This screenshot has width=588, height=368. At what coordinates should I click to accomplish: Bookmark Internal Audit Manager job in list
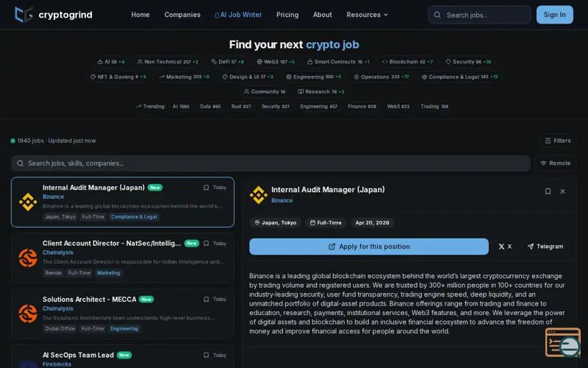pos(206,188)
